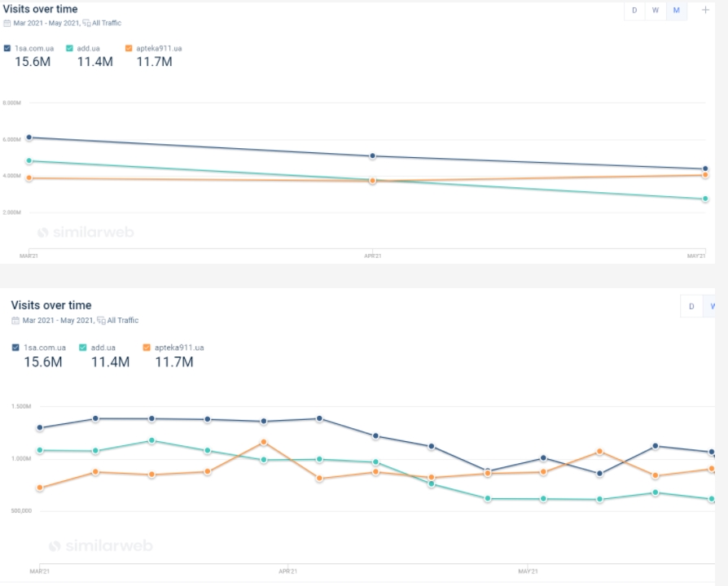Uncheck 1sa.com.ua in the bottom chart legend
Viewport: 728px width, 586px height.
15,348
